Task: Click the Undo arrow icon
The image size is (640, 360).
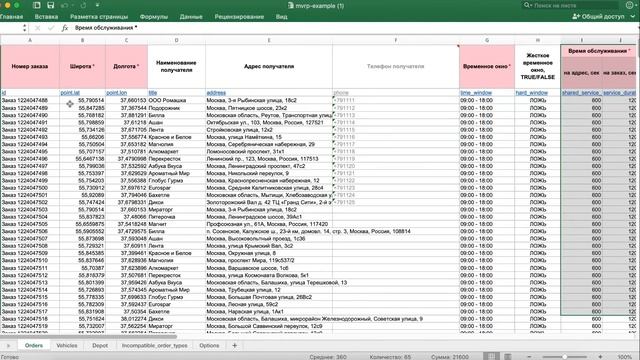Action: (x=64, y=5)
